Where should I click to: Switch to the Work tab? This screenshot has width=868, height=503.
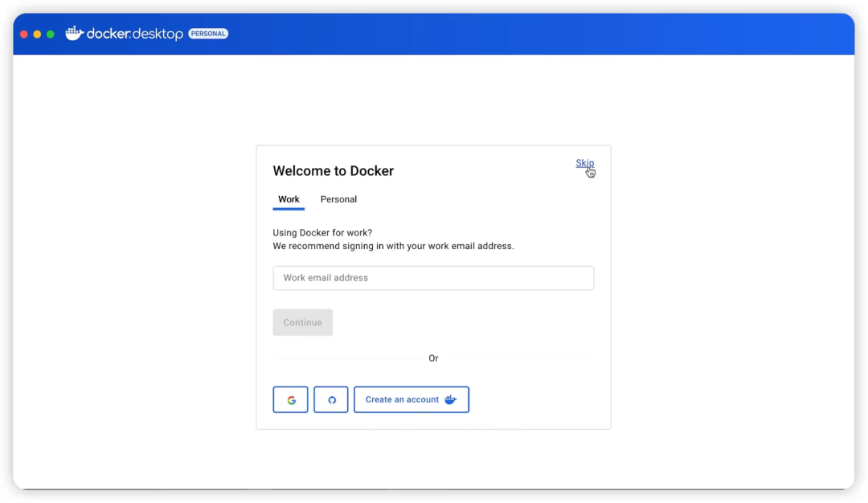(289, 199)
